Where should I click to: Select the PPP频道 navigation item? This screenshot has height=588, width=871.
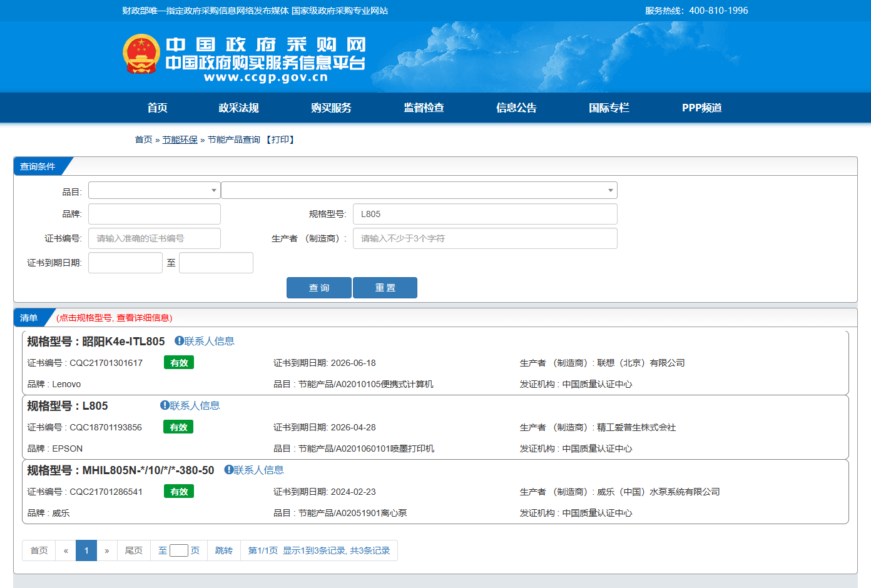tap(701, 108)
